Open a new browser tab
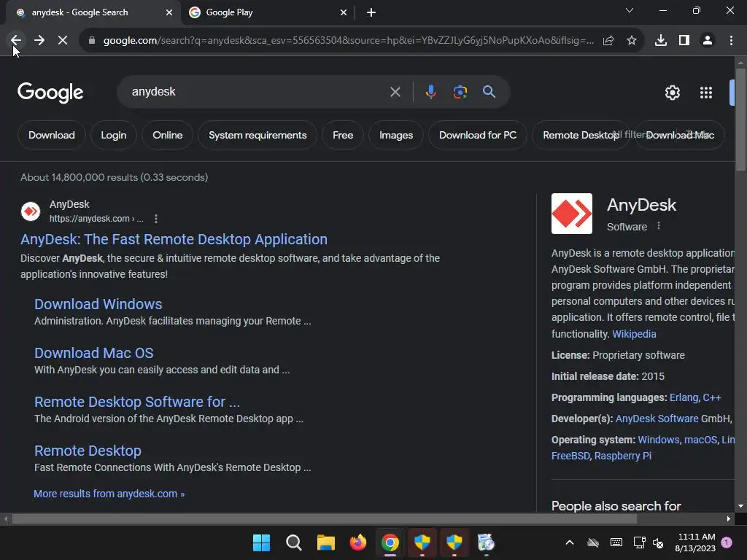This screenshot has height=560, width=747. point(371,12)
